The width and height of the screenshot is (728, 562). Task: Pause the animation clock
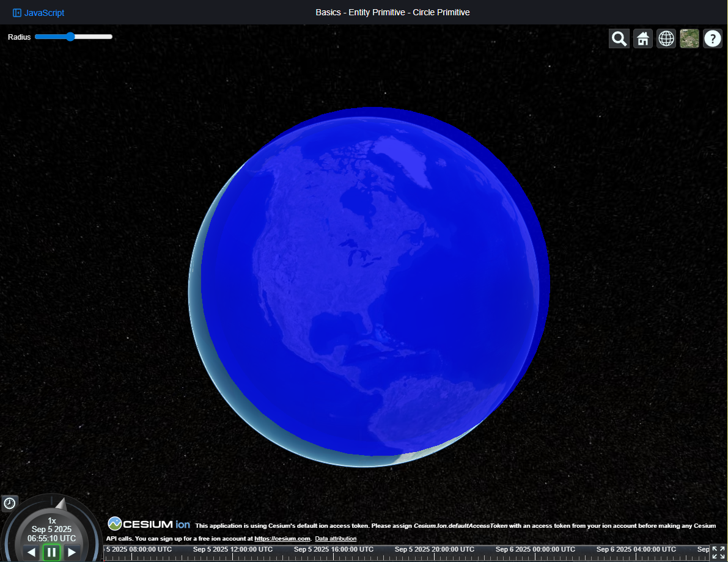(51, 552)
